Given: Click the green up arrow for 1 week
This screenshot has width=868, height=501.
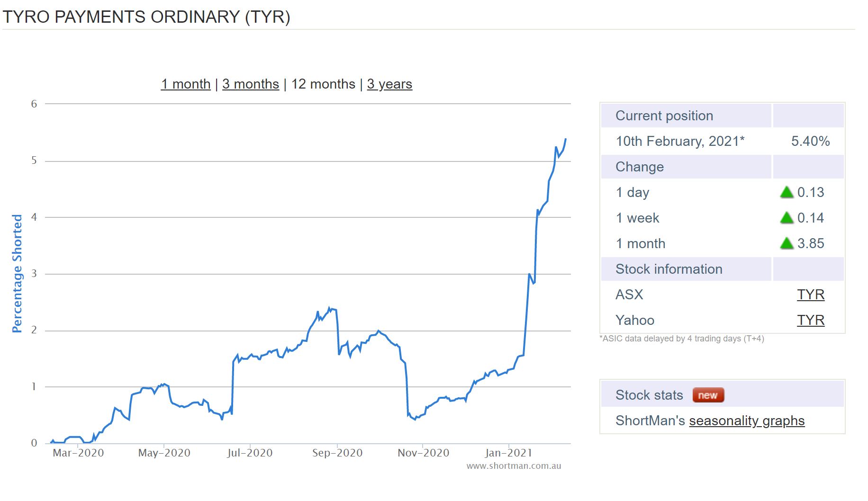Looking at the screenshot, I should click(x=787, y=218).
